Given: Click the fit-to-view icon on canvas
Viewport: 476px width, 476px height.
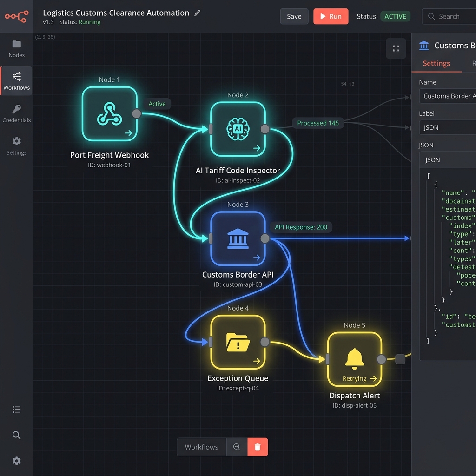Looking at the screenshot, I should 396,48.
